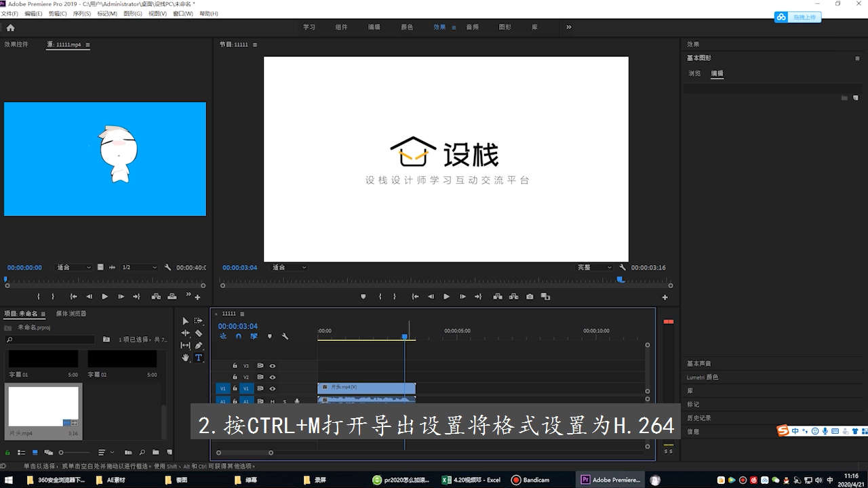The height and width of the screenshot is (488, 868).
Task: Open Program panel hamburger menu
Action: click(x=255, y=45)
